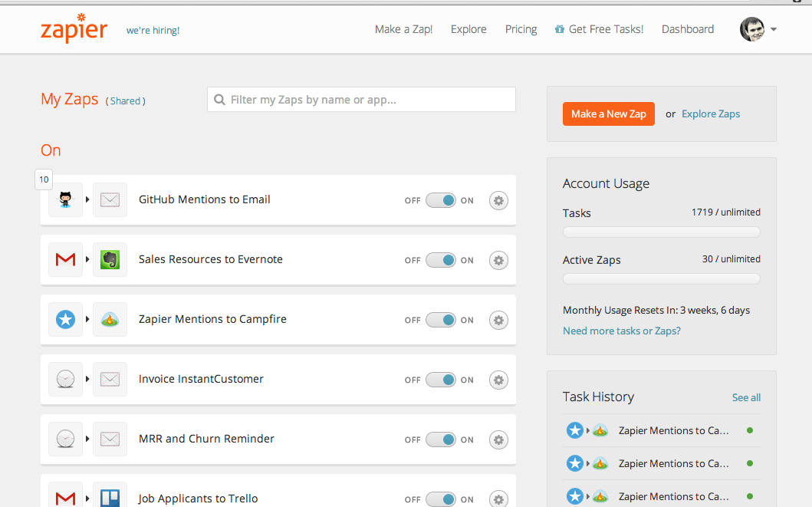Click the Tasks usage progress bar
The image size is (812, 507).
click(x=661, y=232)
